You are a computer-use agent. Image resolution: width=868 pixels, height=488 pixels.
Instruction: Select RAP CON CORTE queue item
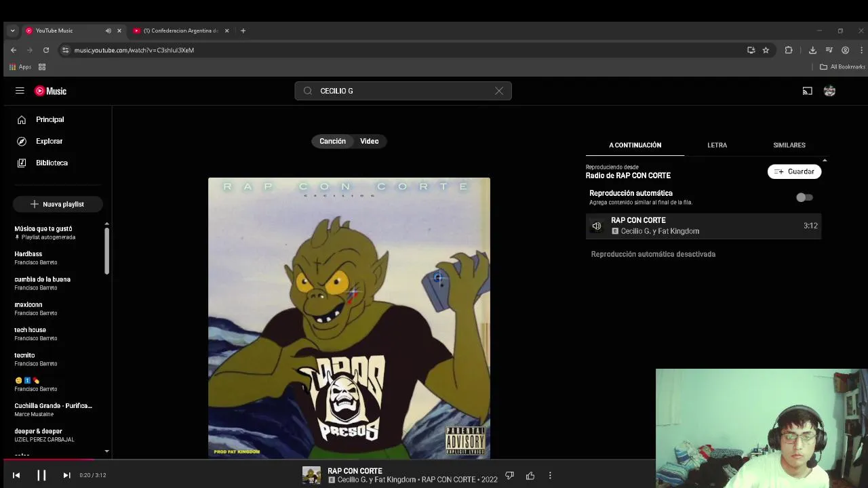point(703,226)
